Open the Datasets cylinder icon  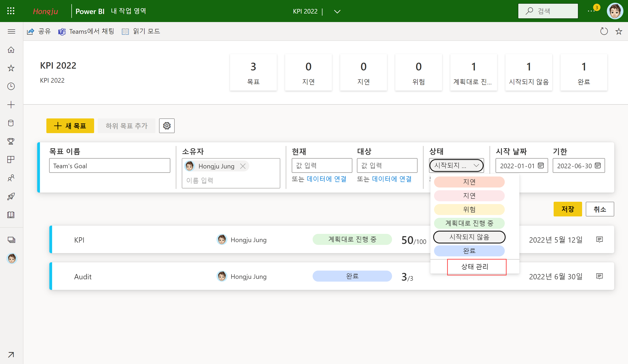pos(11,123)
